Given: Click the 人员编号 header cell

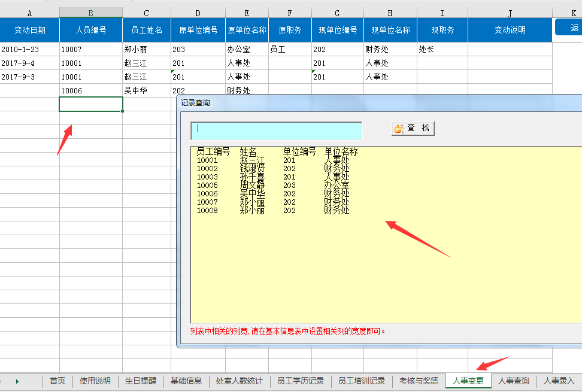Looking at the screenshot, I should tap(91, 30).
